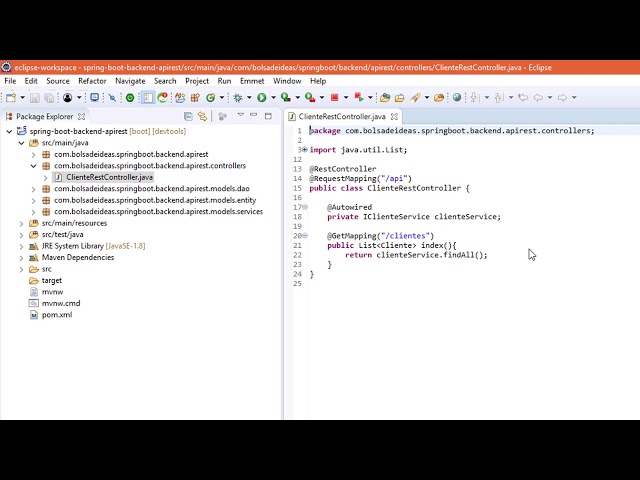Image resolution: width=640 pixels, height=480 pixels.
Task: Open the console monitor toolbar icon
Action: pos(95,98)
